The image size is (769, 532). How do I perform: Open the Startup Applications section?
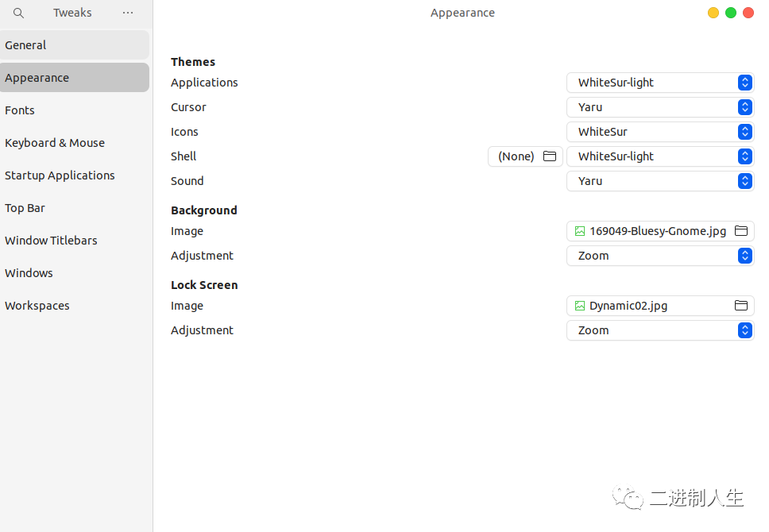tap(60, 175)
